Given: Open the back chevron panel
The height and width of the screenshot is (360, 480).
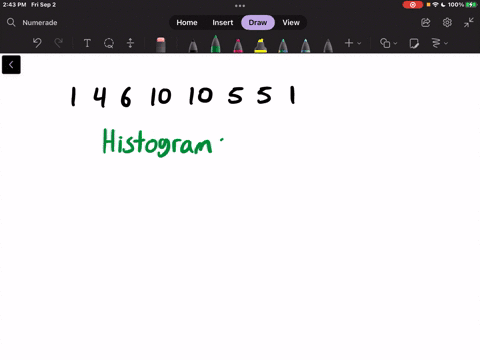Looking at the screenshot, I should [x=11, y=65].
